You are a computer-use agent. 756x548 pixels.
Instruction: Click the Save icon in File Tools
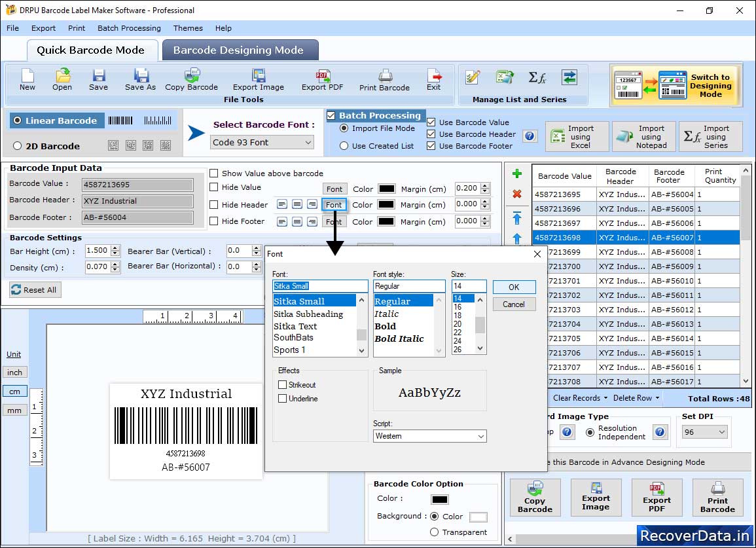tap(98, 80)
